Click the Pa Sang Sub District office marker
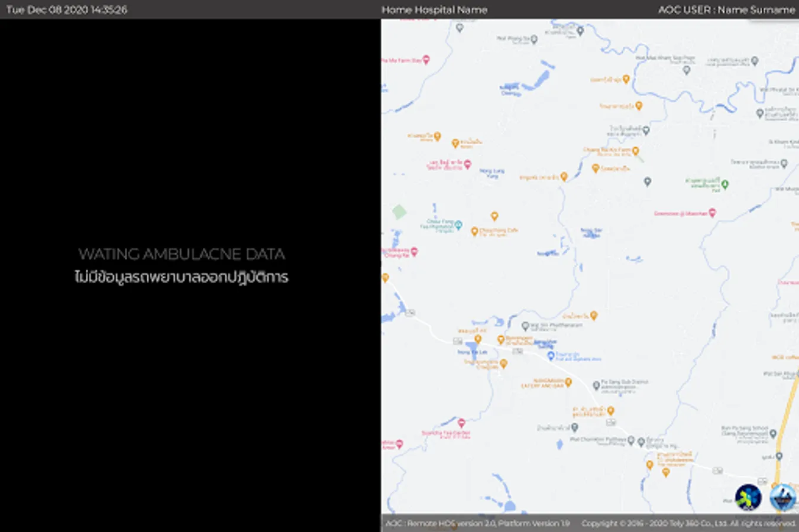This screenshot has height=532, width=799. click(x=596, y=385)
